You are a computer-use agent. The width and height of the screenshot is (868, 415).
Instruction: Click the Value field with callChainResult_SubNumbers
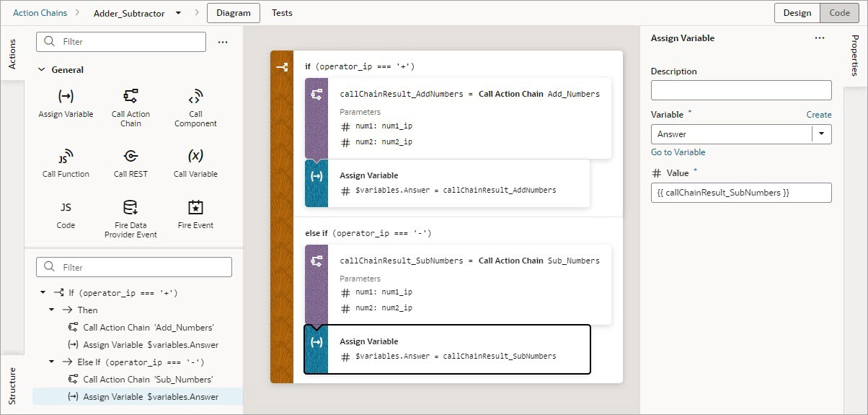[x=741, y=193]
